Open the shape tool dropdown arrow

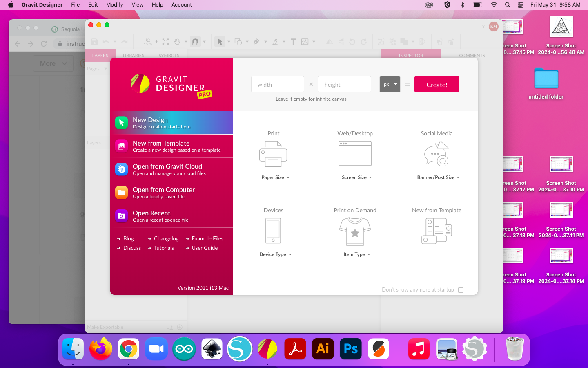coord(247,42)
